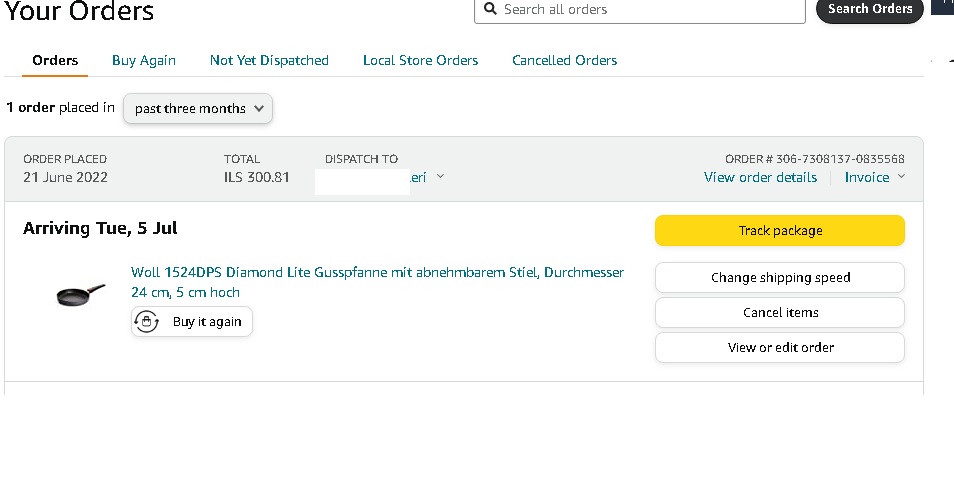
Task: Switch to the Buy Again tab
Action: coord(144,60)
